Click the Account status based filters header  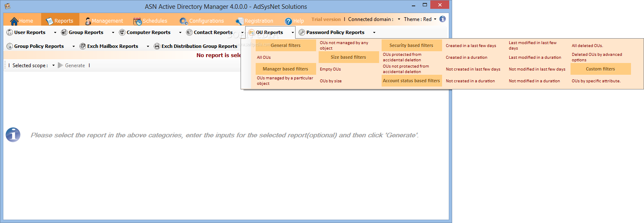click(x=411, y=81)
